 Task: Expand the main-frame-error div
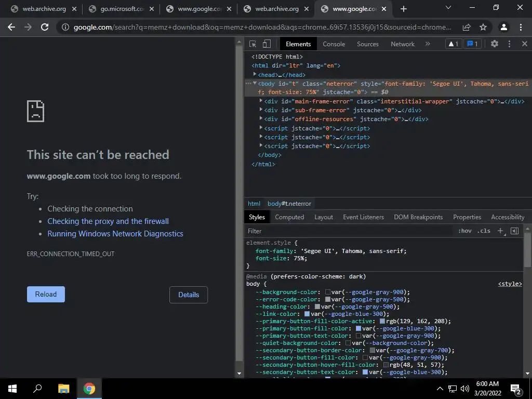261,101
